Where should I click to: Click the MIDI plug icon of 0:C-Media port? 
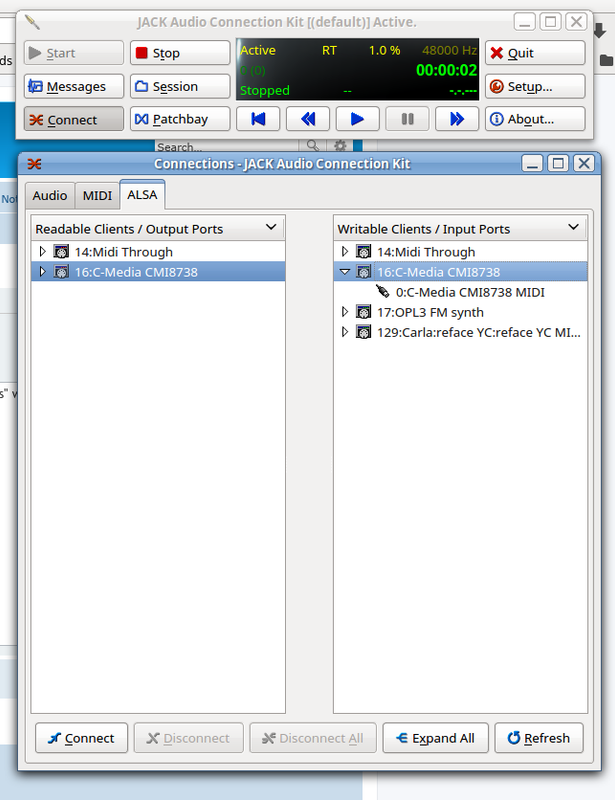pyautogui.click(x=382, y=291)
